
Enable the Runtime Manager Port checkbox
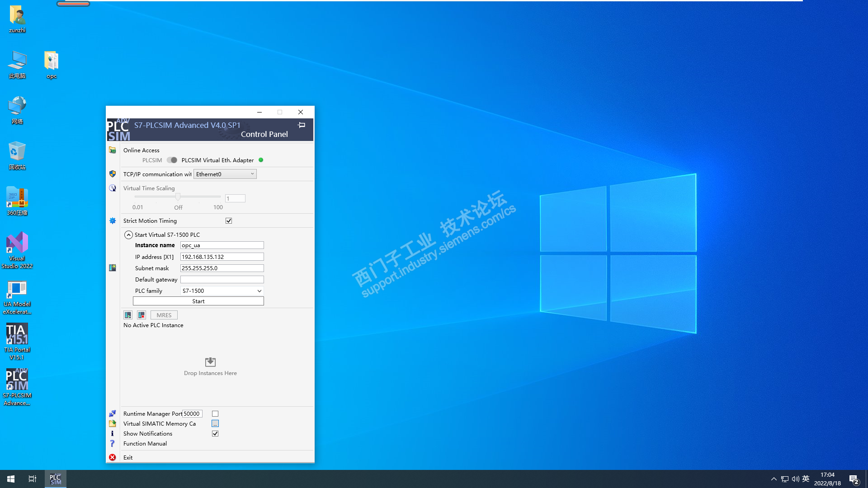215,413
